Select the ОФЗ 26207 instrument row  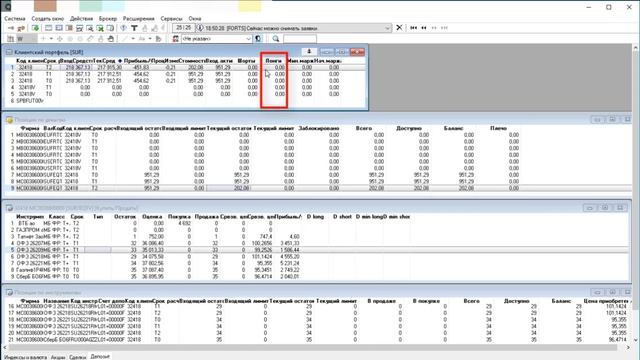(x=318, y=243)
